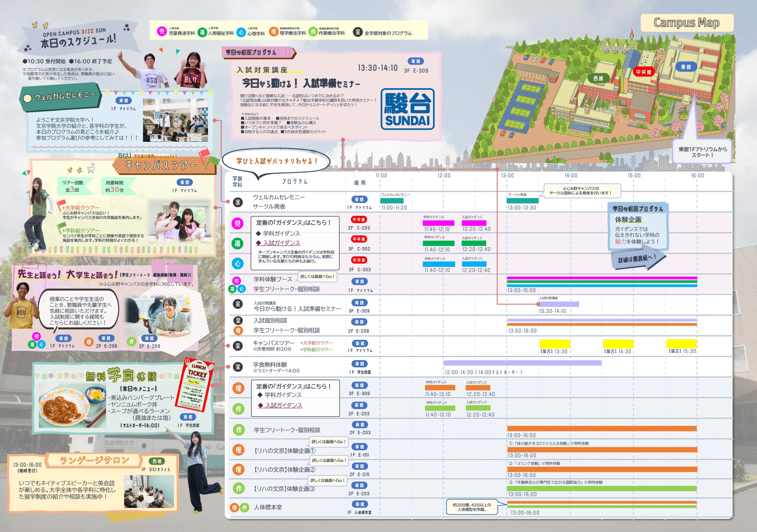Click the black 全 icon in the top legend
The height and width of the screenshot is (532, 757).
pos(358,32)
